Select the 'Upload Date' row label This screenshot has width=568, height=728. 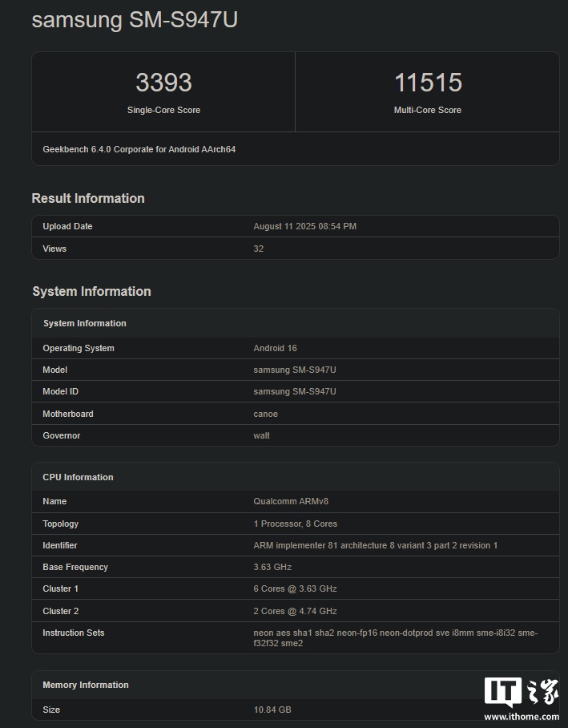coord(67,227)
